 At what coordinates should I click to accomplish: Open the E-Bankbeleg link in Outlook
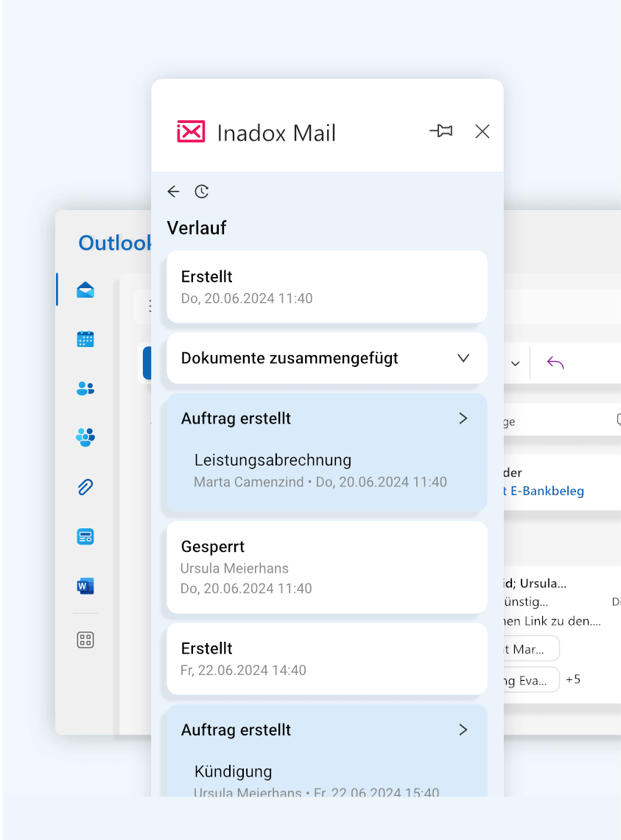pos(544,491)
